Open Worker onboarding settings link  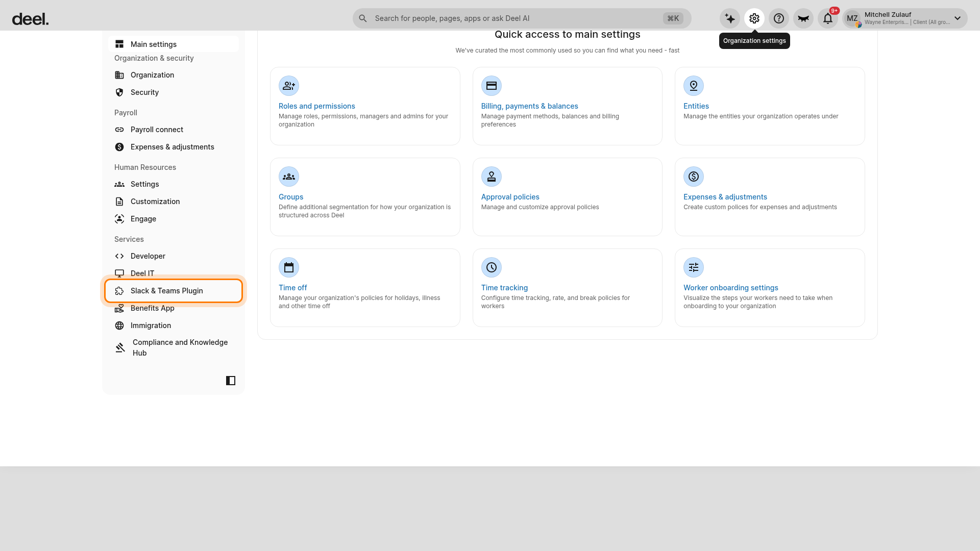click(731, 288)
